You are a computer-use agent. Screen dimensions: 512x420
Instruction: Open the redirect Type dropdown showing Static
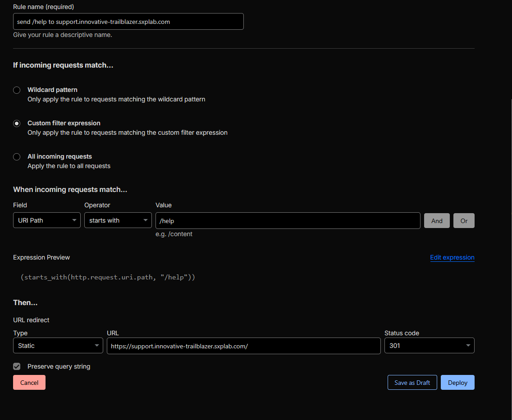pyautogui.click(x=58, y=346)
